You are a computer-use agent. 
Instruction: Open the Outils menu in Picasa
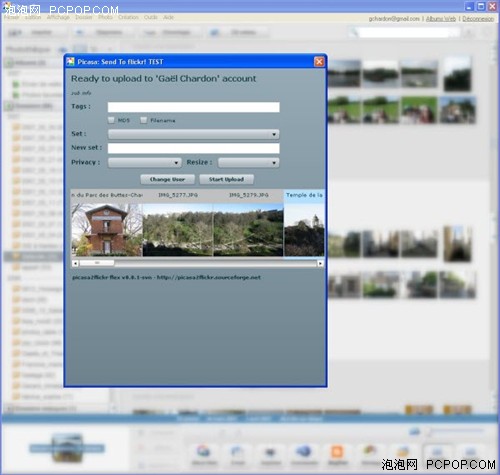coord(151,17)
